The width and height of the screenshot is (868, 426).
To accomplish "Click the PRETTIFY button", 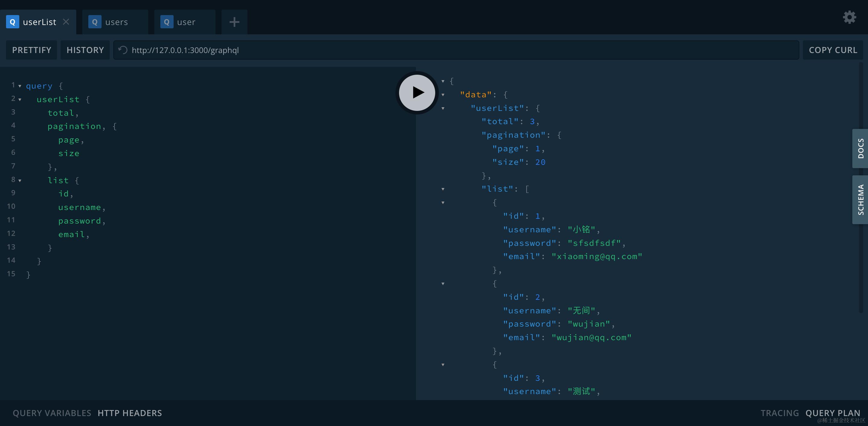I will [x=32, y=50].
